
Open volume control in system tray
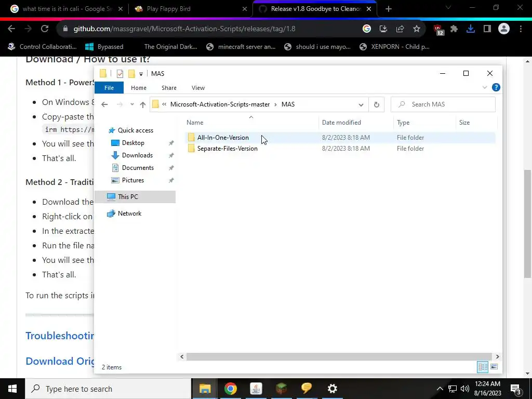point(465,389)
